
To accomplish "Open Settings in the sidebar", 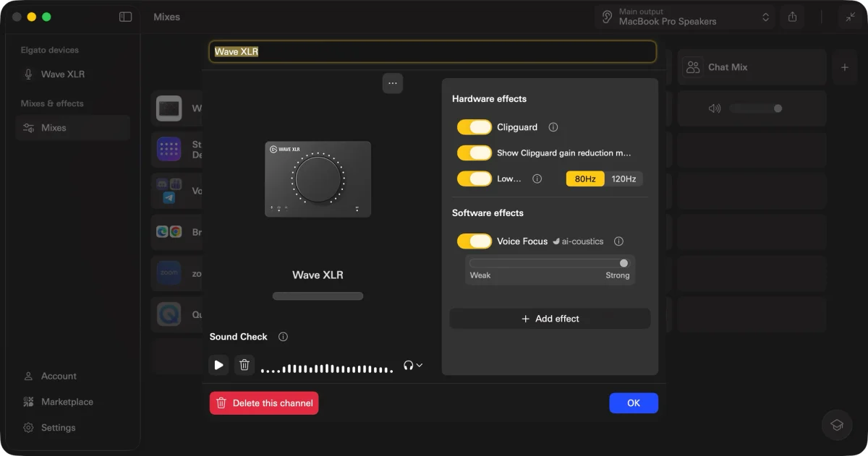I will coord(72,428).
